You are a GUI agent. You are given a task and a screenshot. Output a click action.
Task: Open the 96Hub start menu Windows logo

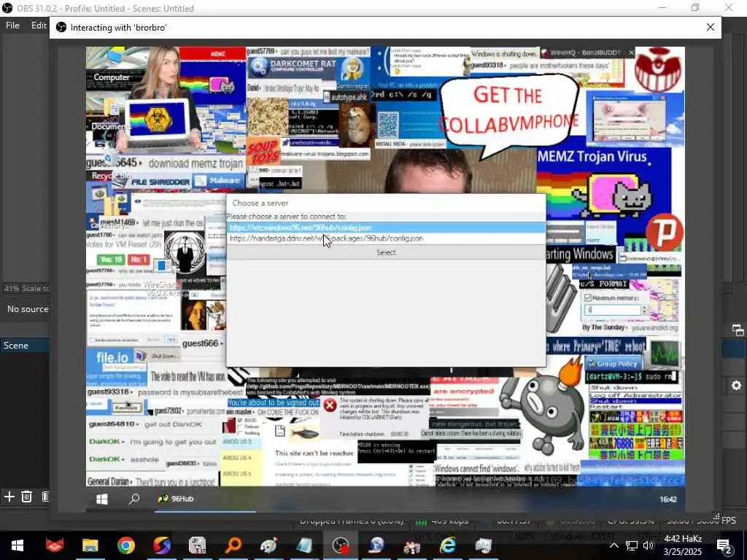click(x=101, y=499)
